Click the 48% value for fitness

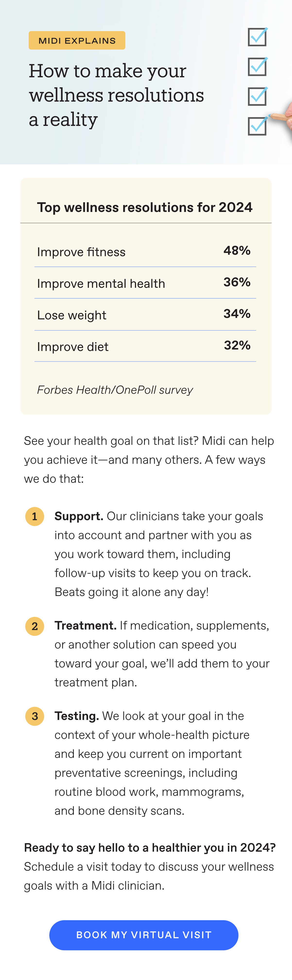click(x=237, y=250)
